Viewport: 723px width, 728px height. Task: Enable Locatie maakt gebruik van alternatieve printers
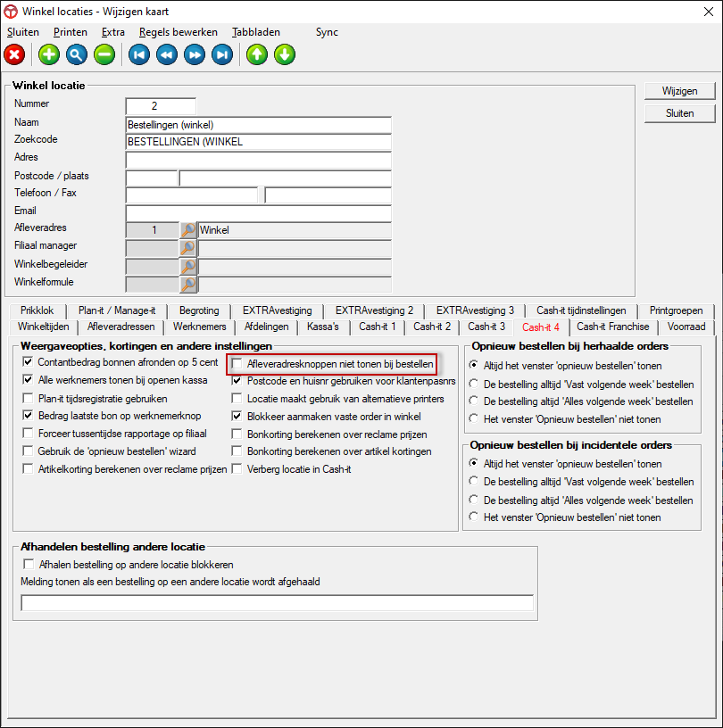pos(237,399)
